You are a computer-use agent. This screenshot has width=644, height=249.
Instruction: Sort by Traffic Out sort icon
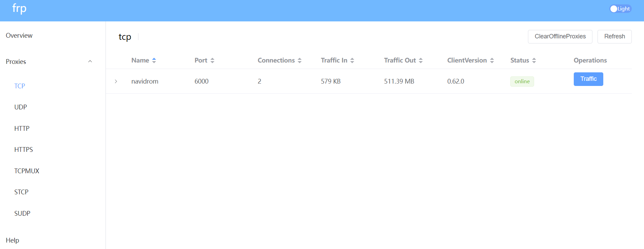(x=421, y=60)
